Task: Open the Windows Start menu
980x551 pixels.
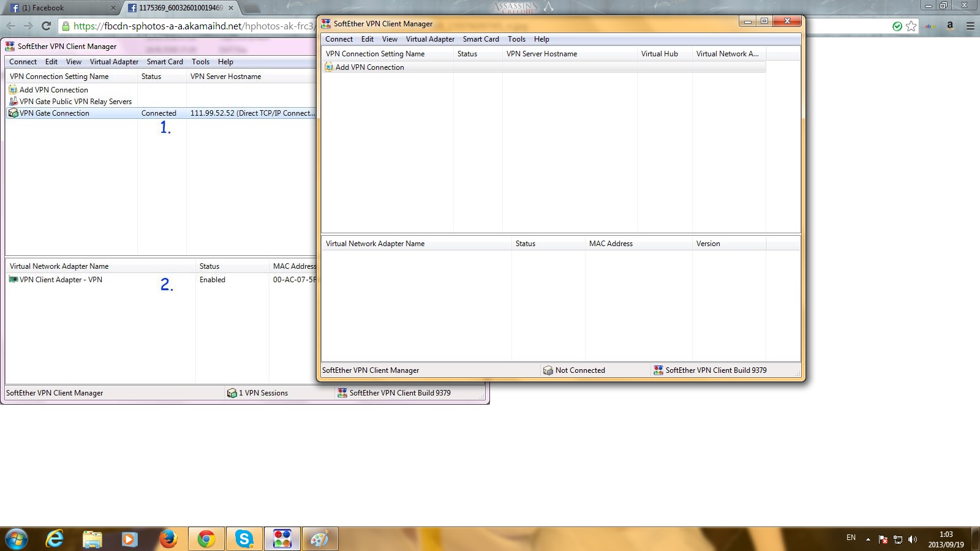Action: pyautogui.click(x=16, y=539)
